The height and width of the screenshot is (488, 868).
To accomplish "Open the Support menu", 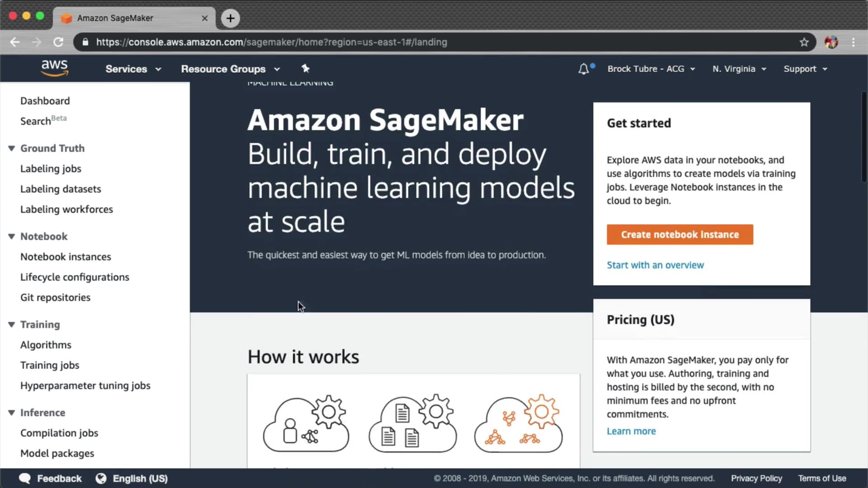I will 805,69.
